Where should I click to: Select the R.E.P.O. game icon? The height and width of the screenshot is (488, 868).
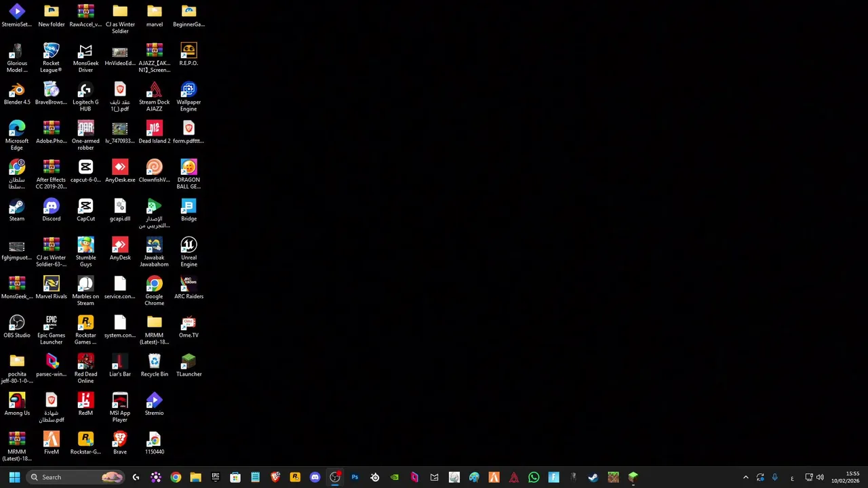pos(189,56)
